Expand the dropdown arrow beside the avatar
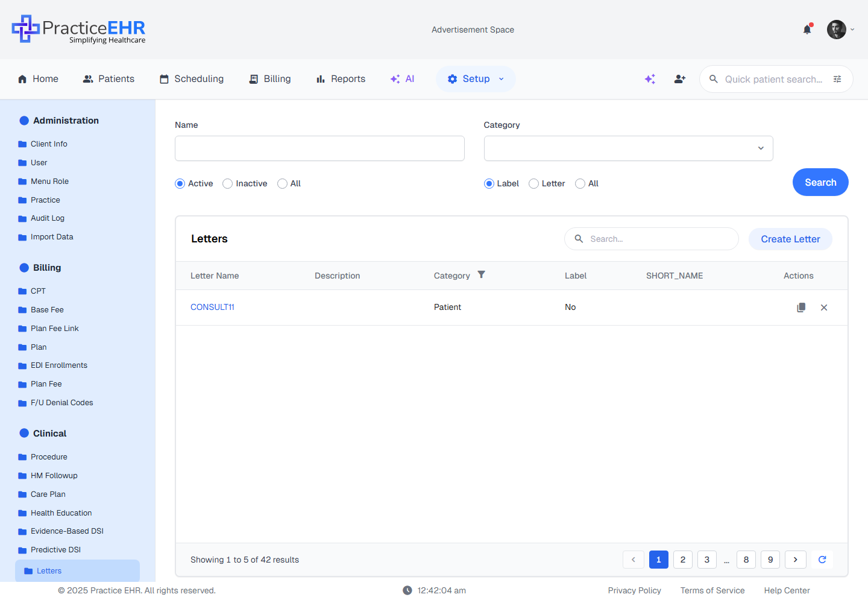 coord(852,30)
